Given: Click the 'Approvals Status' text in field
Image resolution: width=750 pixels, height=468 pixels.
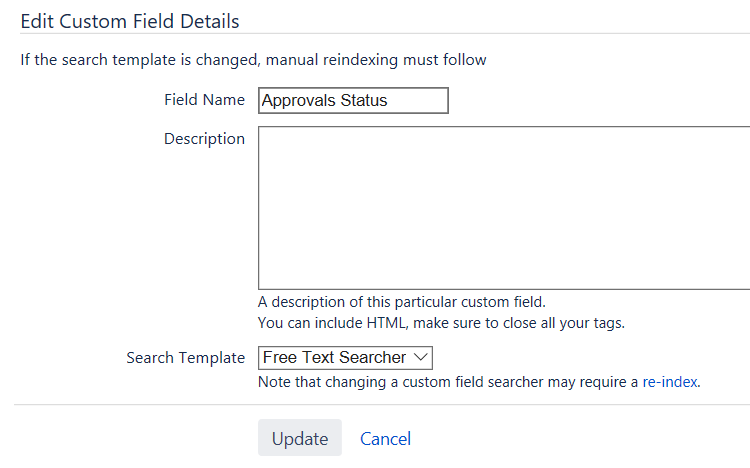Looking at the screenshot, I should tap(324, 101).
